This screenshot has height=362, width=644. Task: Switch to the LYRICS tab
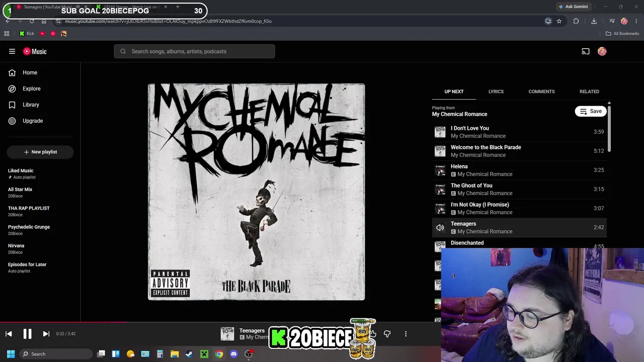tap(496, 92)
